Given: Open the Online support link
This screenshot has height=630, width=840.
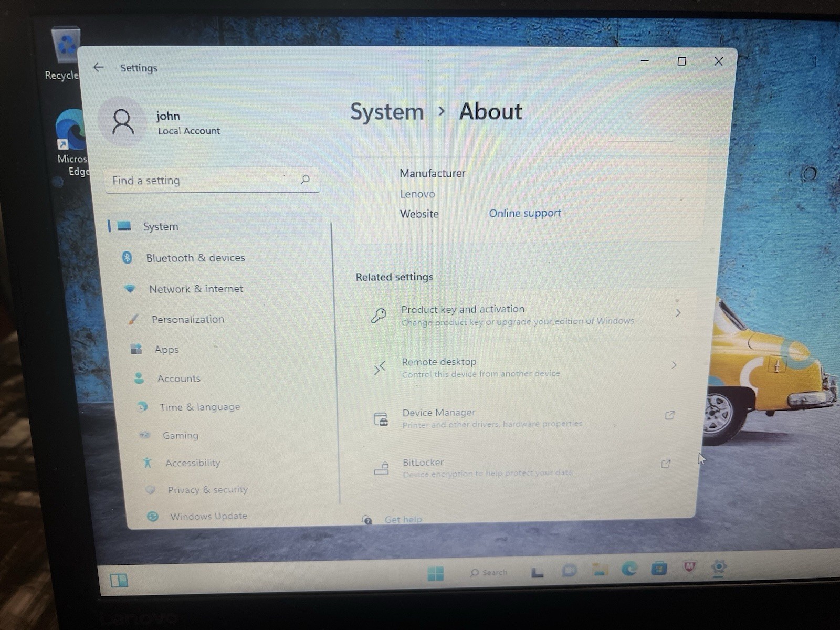Looking at the screenshot, I should pos(525,213).
